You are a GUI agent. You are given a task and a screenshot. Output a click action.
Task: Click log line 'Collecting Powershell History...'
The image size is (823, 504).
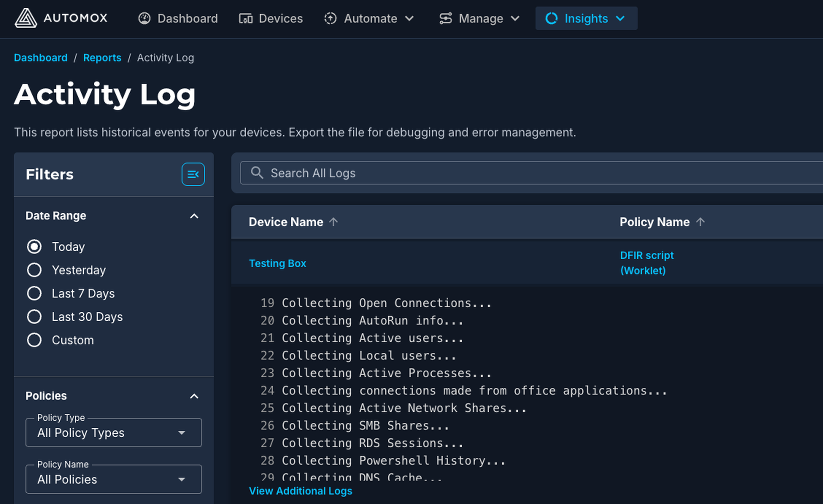[393, 460]
